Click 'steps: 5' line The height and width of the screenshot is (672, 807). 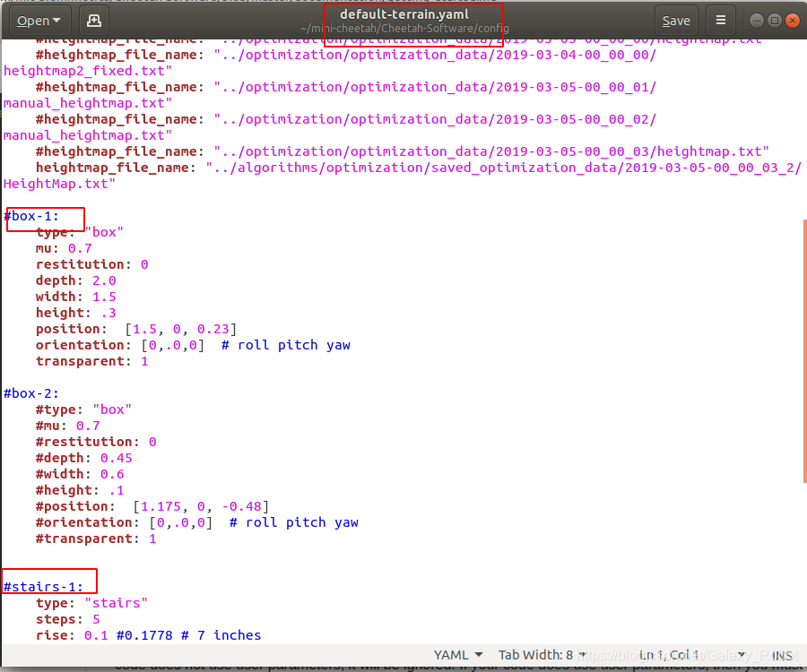(x=68, y=619)
